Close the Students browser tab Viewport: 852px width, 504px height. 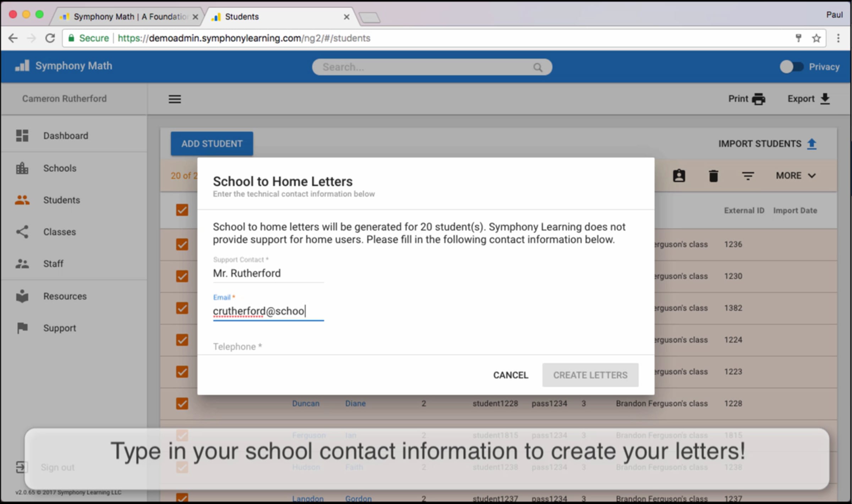(347, 17)
